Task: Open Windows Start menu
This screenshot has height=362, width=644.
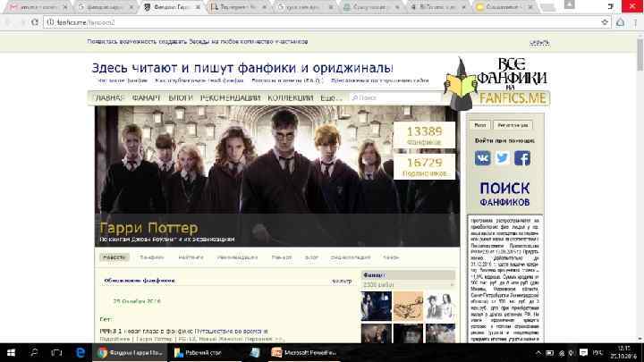Action: [11, 352]
